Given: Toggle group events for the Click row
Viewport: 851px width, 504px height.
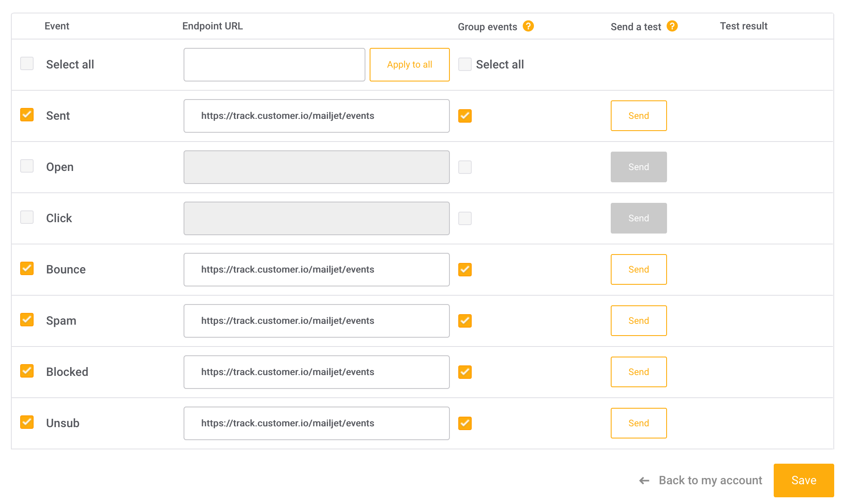Looking at the screenshot, I should click(x=465, y=218).
